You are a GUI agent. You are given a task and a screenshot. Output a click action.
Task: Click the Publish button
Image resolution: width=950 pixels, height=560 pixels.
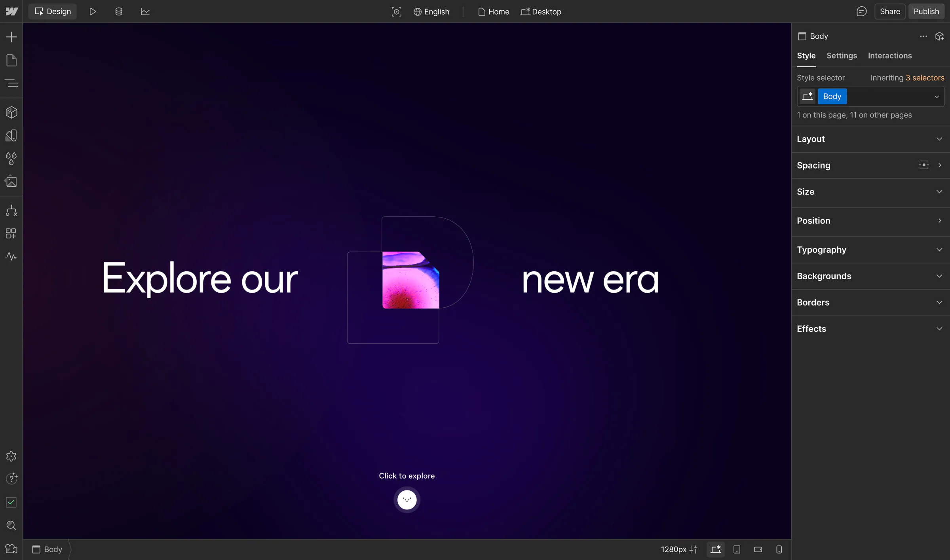click(926, 11)
